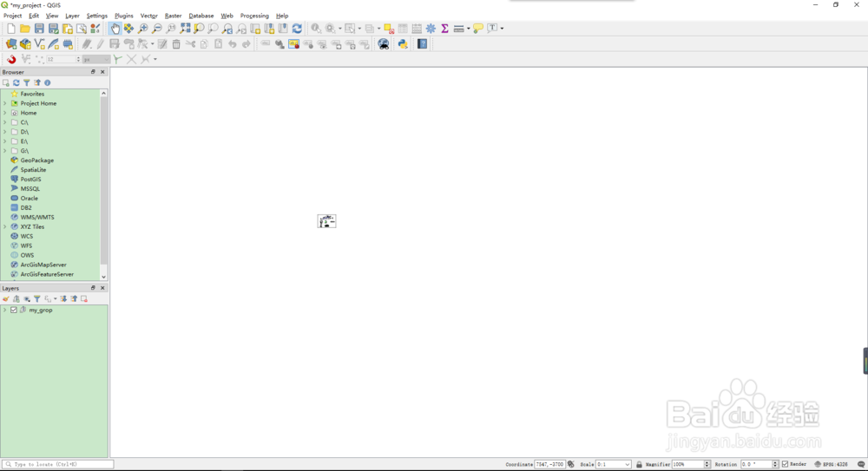The width and height of the screenshot is (868, 471).
Task: Activate the Zoom Out magnifier tool
Action: [x=156, y=29]
